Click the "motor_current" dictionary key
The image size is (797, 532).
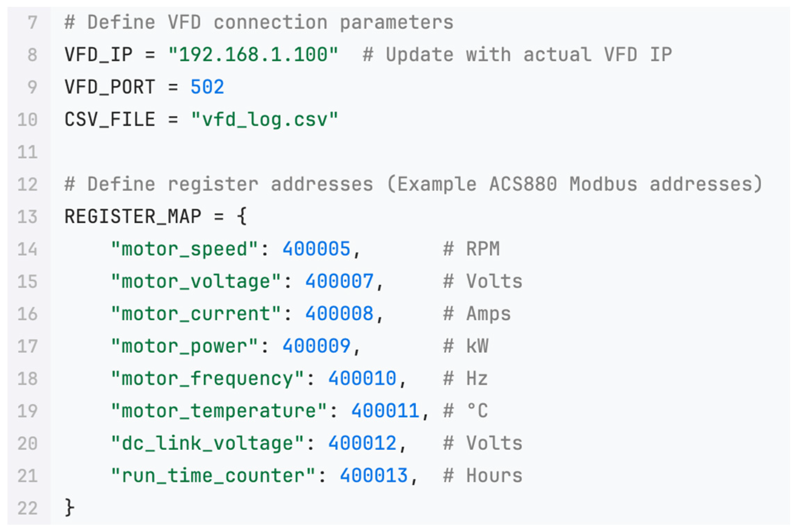point(196,314)
